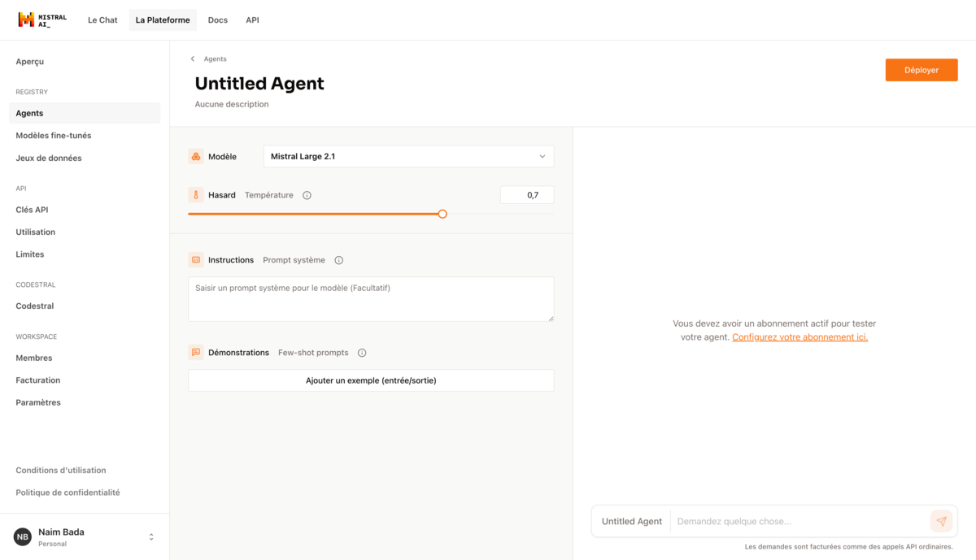Image resolution: width=976 pixels, height=560 pixels.
Task: Show info about Few-shot prompts
Action: pyautogui.click(x=362, y=353)
